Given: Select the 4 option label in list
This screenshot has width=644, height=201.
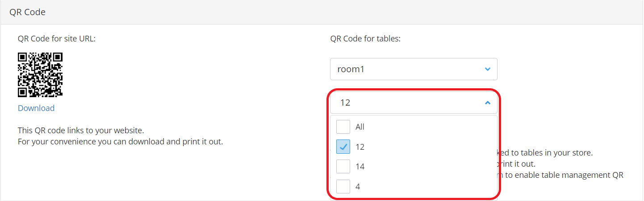Looking at the screenshot, I should coord(358,187).
